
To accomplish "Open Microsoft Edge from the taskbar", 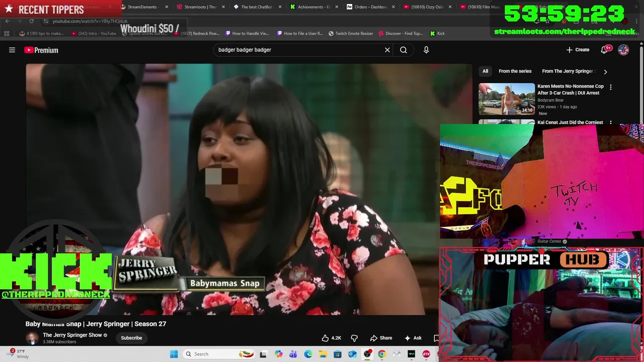I will (x=308, y=354).
